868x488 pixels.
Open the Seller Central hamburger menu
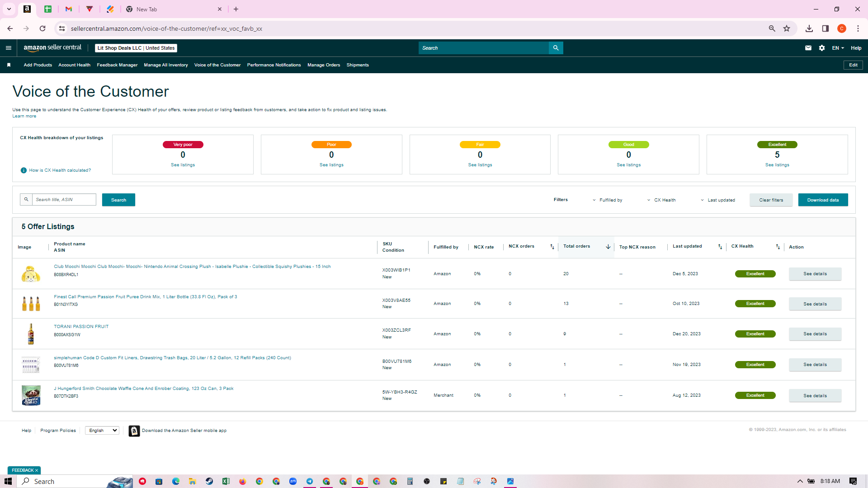9,48
